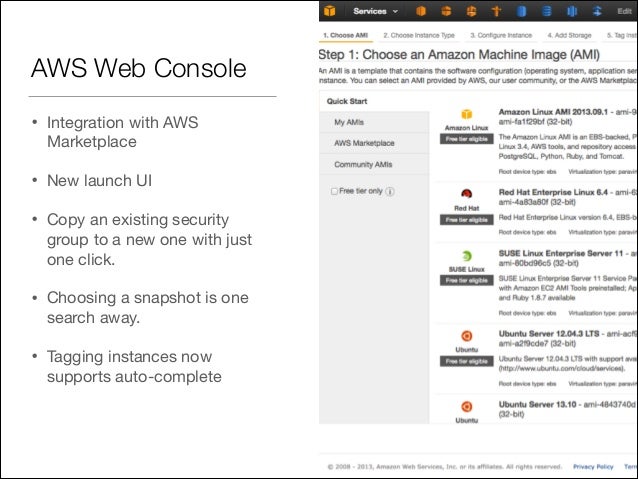Click the first blue service shortcut icon
The image size is (638, 479).
521,11
